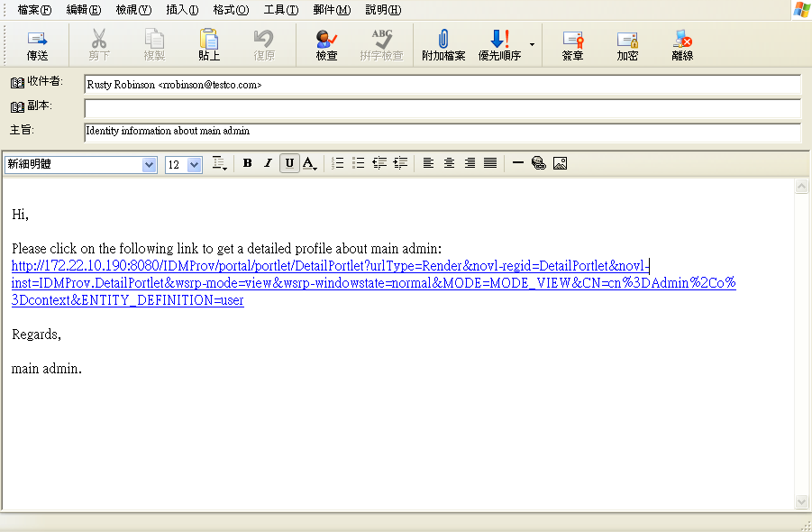Open the font color picker
Image resolution: width=812 pixels, height=532 pixels.
coord(310,164)
